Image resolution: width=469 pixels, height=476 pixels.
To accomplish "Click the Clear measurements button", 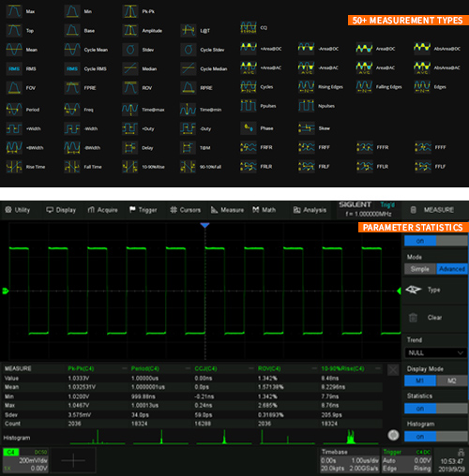I will point(434,318).
